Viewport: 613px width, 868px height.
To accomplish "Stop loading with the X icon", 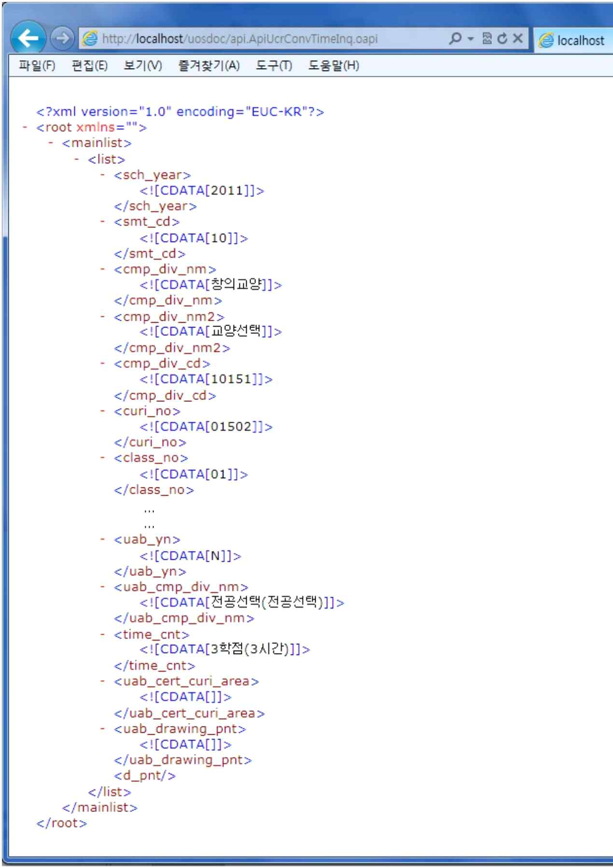I will [517, 38].
